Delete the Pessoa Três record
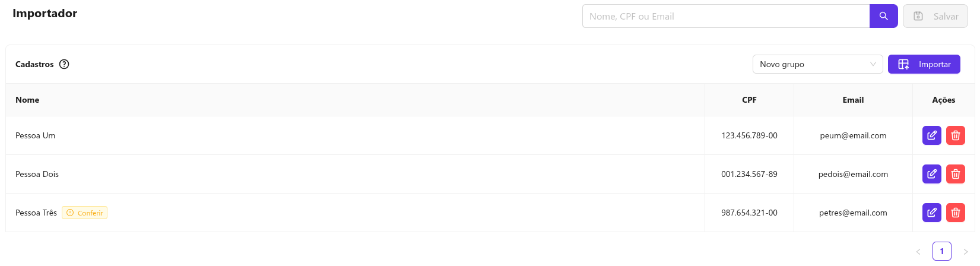Image resolution: width=980 pixels, height=266 pixels. pos(955,213)
